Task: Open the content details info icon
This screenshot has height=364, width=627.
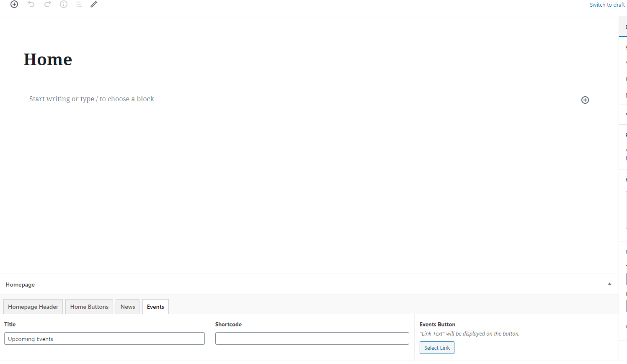Action: tap(64, 4)
